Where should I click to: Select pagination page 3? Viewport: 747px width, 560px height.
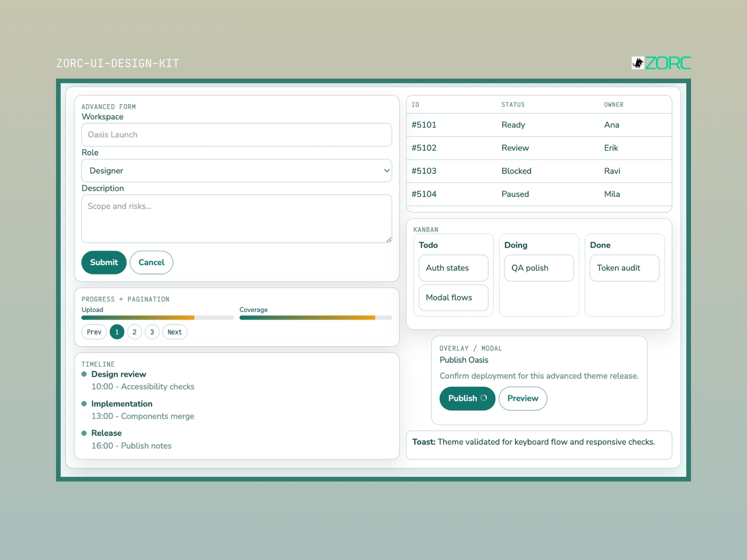[x=152, y=332]
